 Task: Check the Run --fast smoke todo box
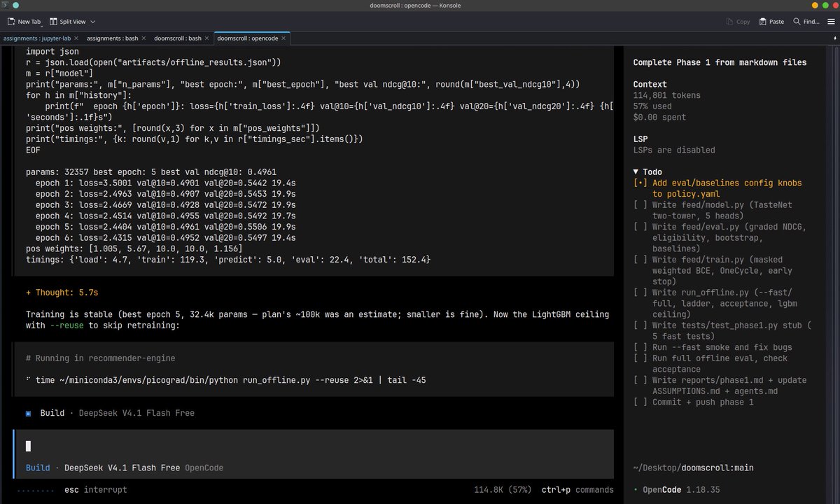640,347
